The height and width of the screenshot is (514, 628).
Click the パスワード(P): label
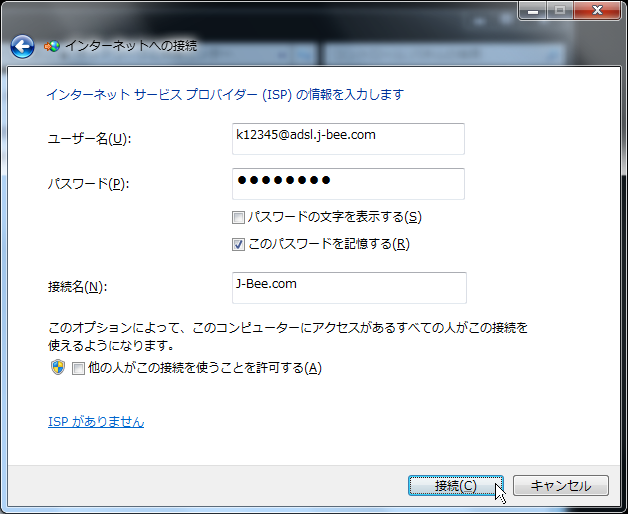pos(89,184)
